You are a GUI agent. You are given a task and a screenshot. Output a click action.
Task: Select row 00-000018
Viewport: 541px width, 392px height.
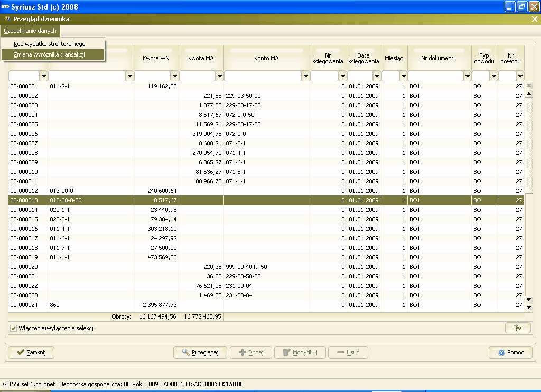tap(266, 248)
